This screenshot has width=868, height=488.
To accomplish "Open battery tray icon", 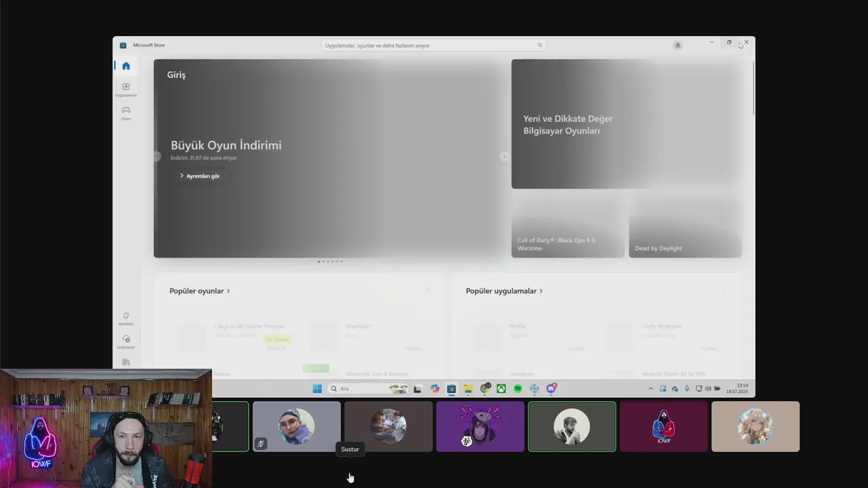I will [x=717, y=389].
